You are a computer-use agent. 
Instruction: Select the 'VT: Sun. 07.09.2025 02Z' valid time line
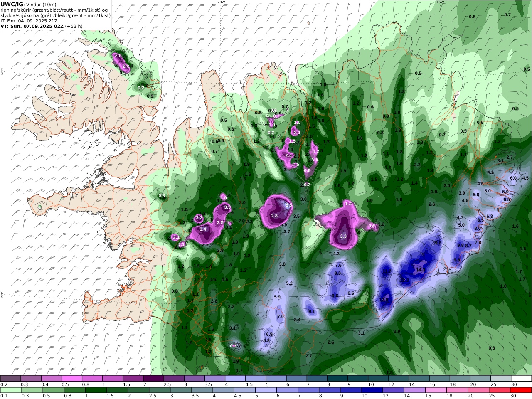[42, 26]
